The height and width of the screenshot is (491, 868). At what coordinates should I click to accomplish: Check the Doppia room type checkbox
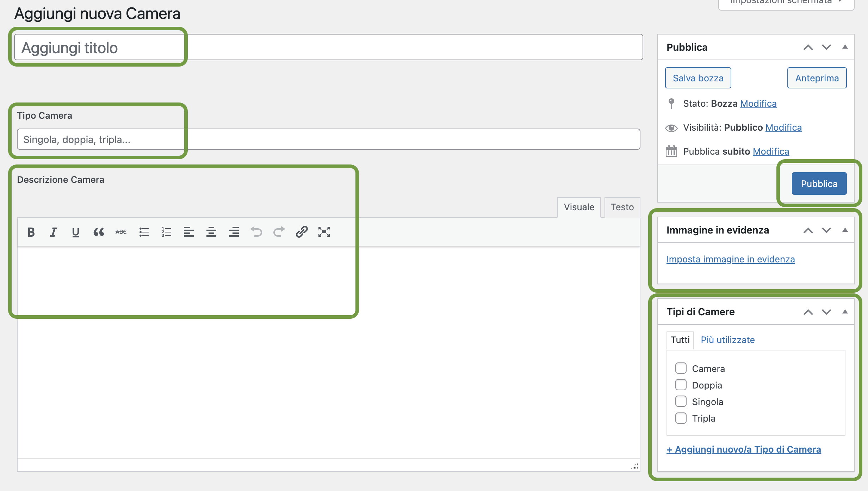point(681,385)
